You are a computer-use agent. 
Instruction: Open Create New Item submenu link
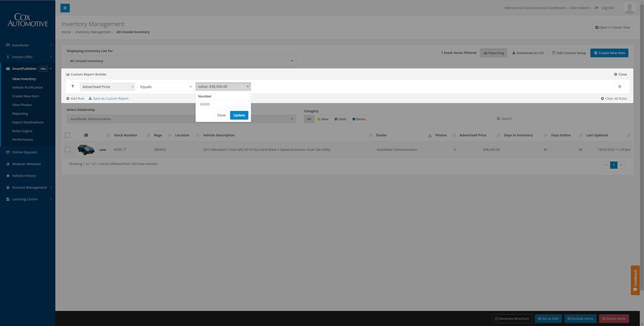(x=26, y=96)
